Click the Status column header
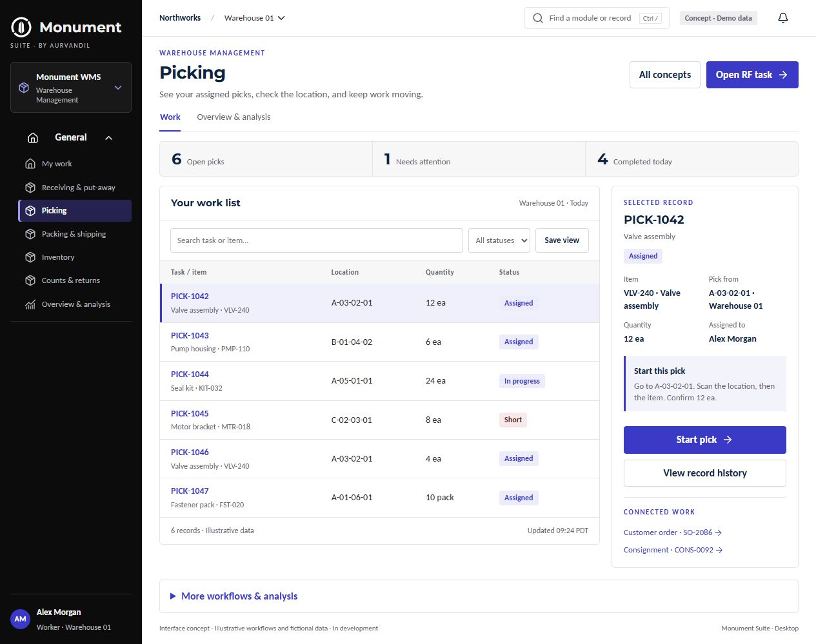The image size is (816, 644). point(509,272)
